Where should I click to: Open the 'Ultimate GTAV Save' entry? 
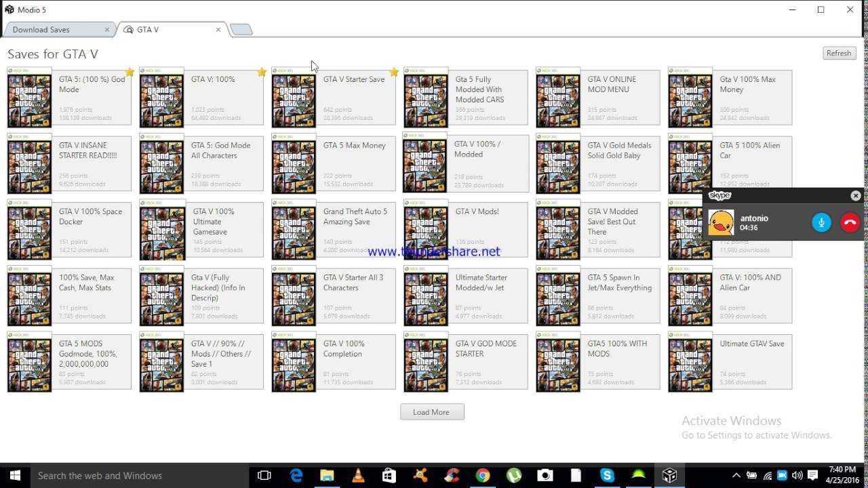730,362
